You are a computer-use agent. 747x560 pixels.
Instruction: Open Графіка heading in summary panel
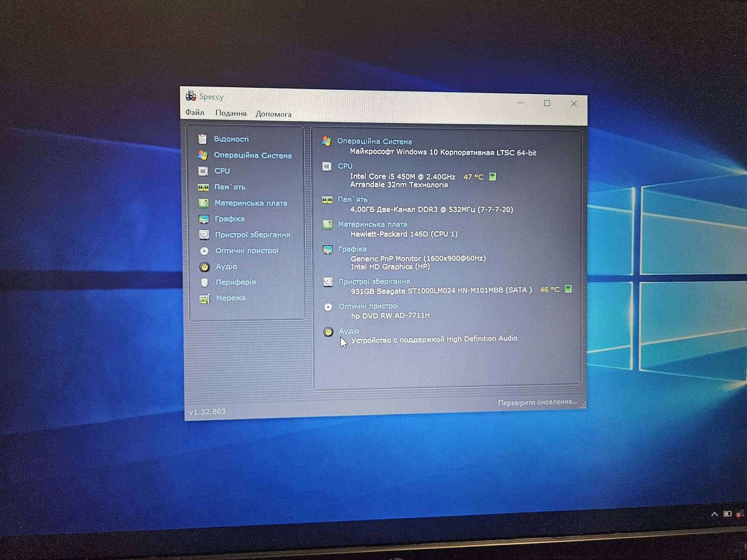pos(352,249)
